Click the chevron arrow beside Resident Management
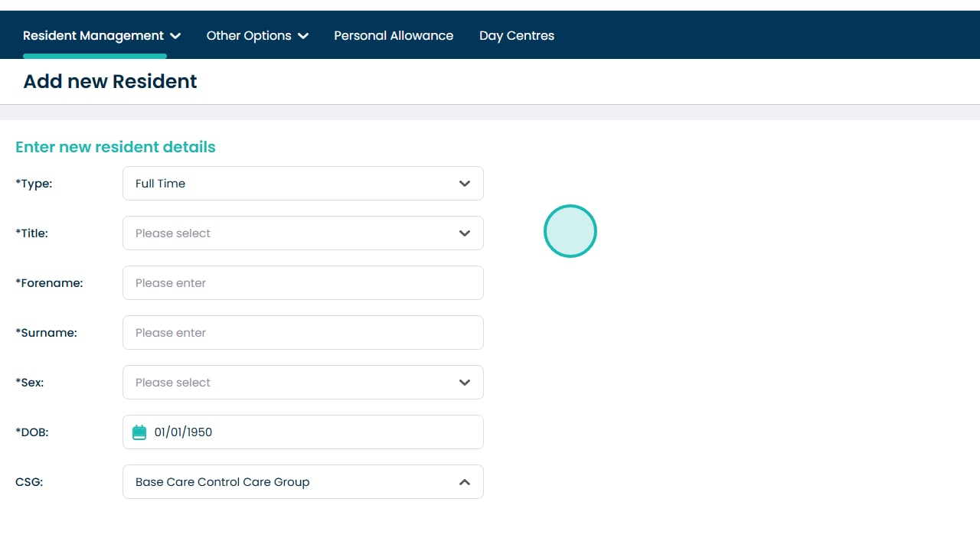980x551 pixels. pos(175,36)
